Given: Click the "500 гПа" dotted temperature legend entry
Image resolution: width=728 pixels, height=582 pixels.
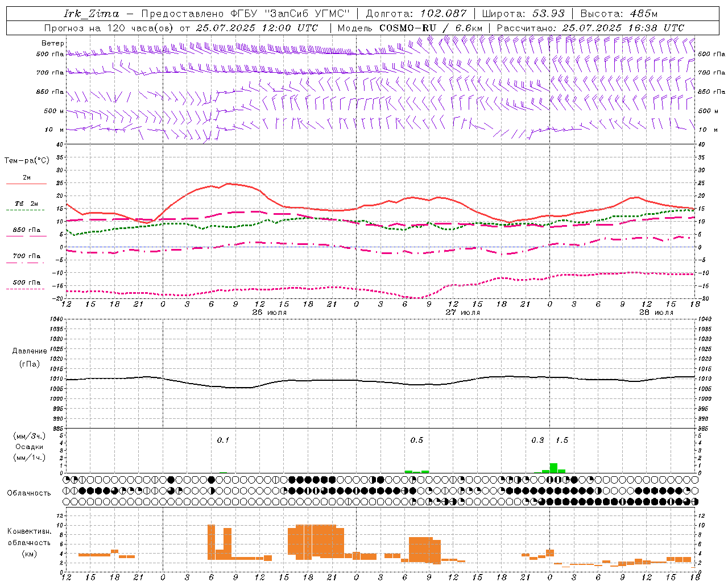Looking at the screenshot, I should coord(26,282).
